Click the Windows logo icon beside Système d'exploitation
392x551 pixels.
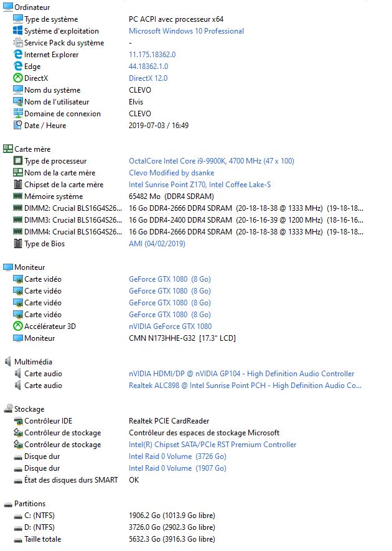click(x=17, y=30)
